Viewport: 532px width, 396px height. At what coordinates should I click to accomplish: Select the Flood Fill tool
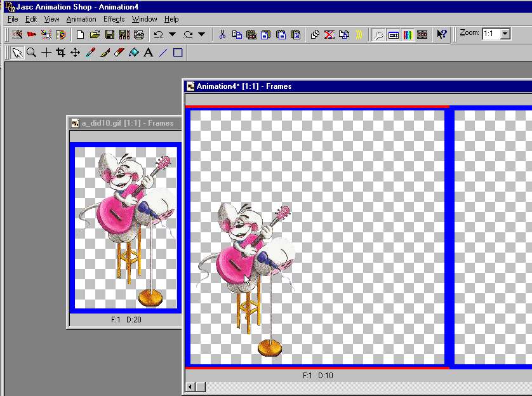coord(134,53)
